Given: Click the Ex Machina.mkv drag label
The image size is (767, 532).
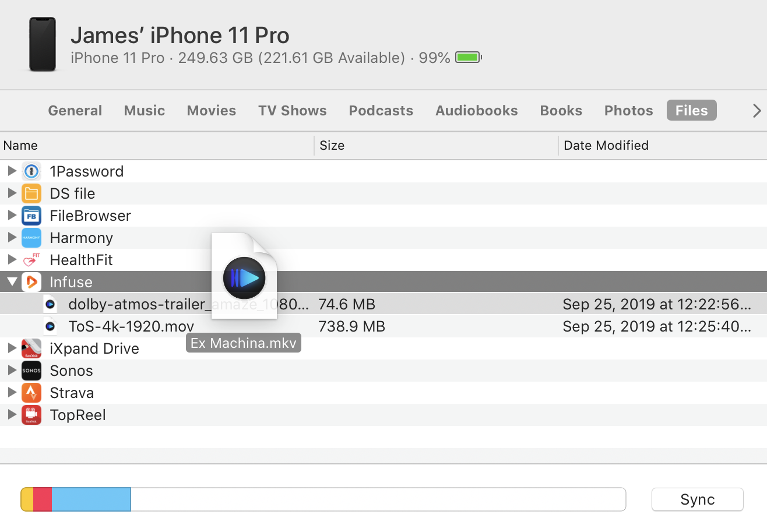Looking at the screenshot, I should point(244,343).
